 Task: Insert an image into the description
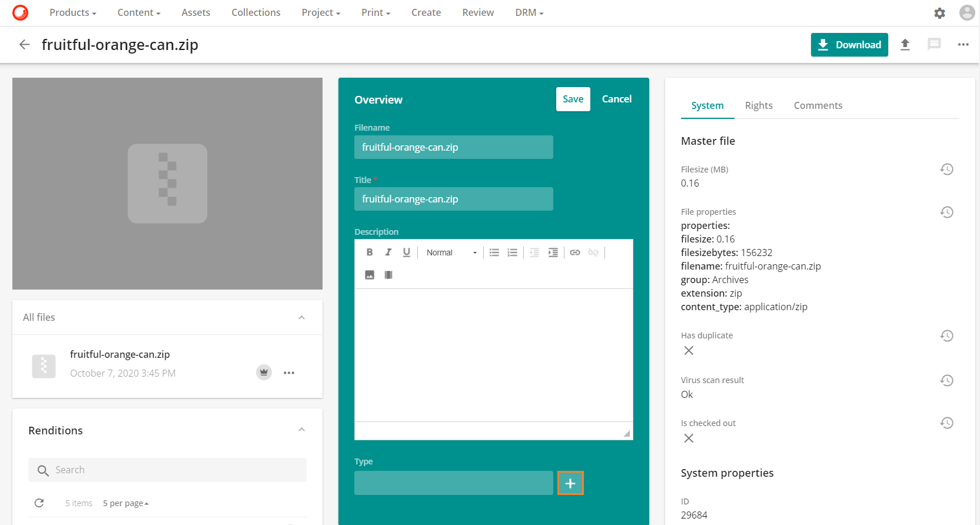370,275
